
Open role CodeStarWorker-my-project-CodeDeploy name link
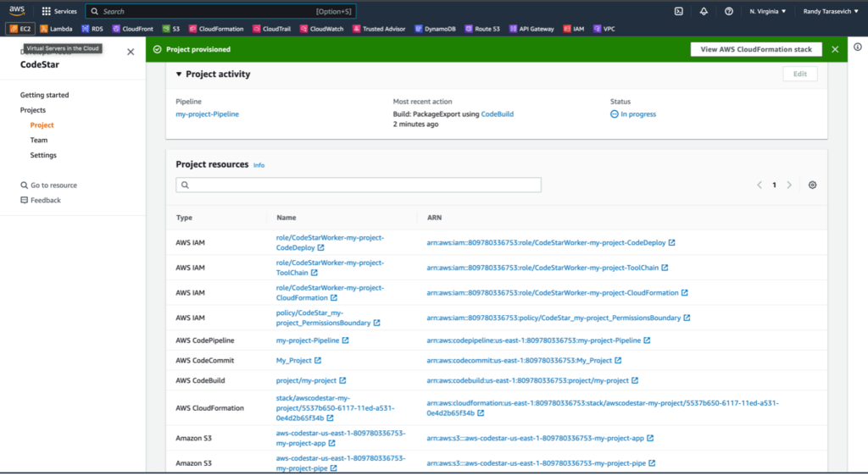[330, 243]
